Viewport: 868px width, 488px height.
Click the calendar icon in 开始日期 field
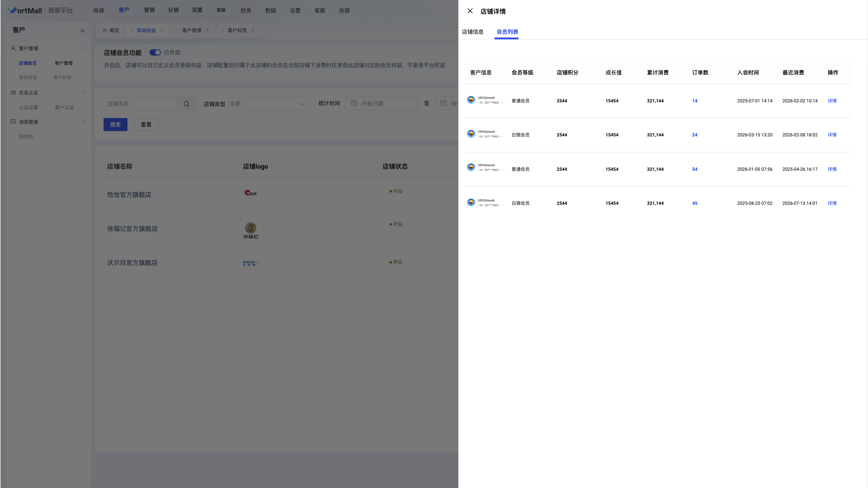[x=354, y=103]
